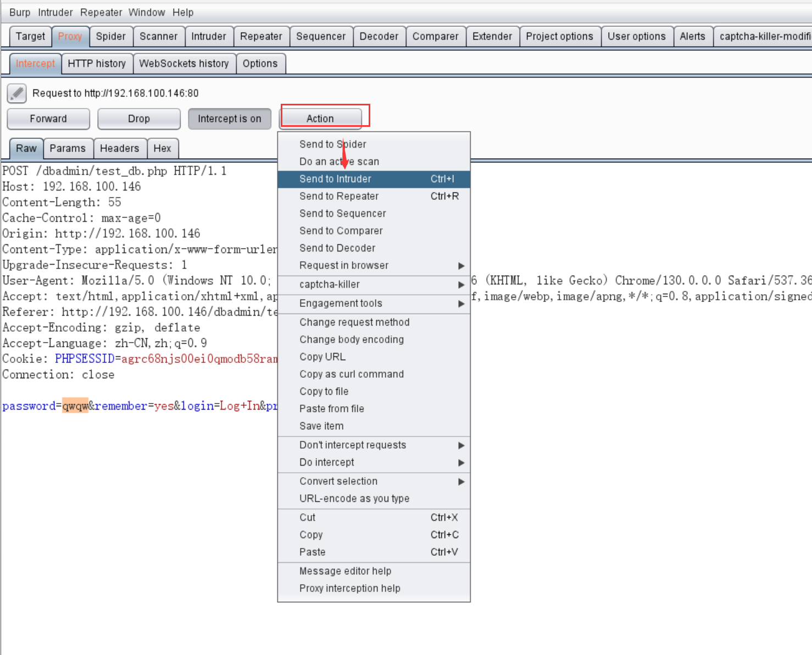The image size is (812, 655).
Task: Switch to the Params view tab
Action: pyautogui.click(x=68, y=148)
